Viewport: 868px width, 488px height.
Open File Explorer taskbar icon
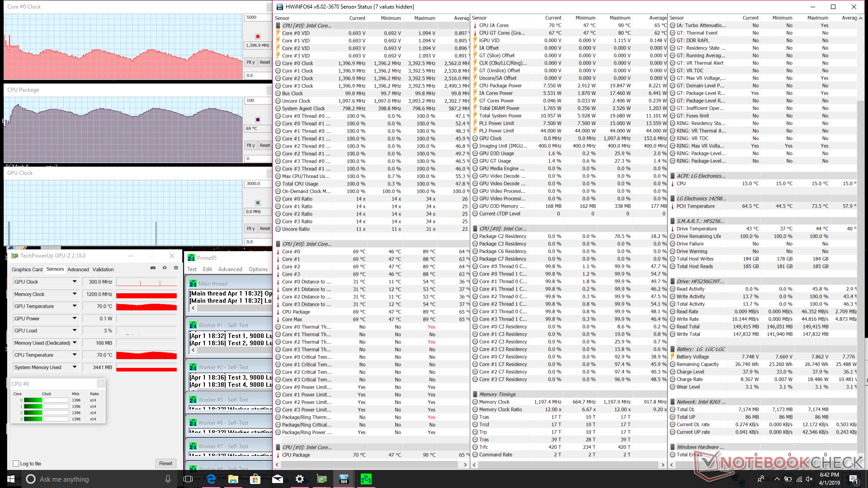pos(233,479)
